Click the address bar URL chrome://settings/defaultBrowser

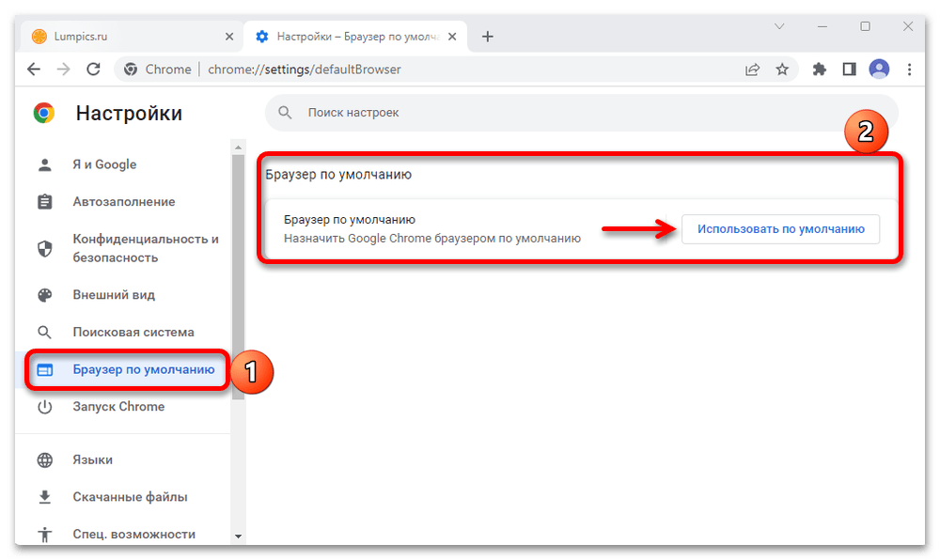point(305,70)
